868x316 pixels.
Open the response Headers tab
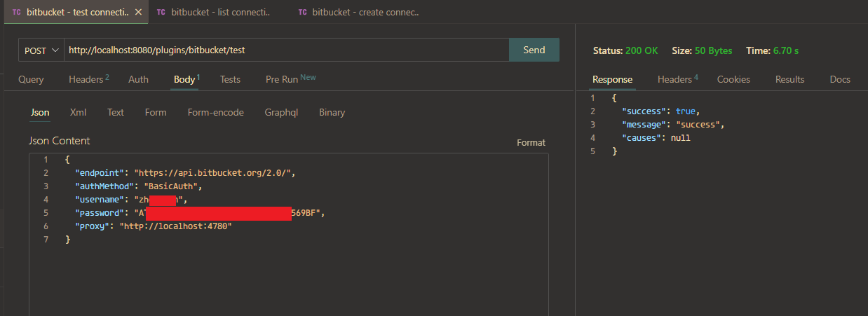(677, 79)
